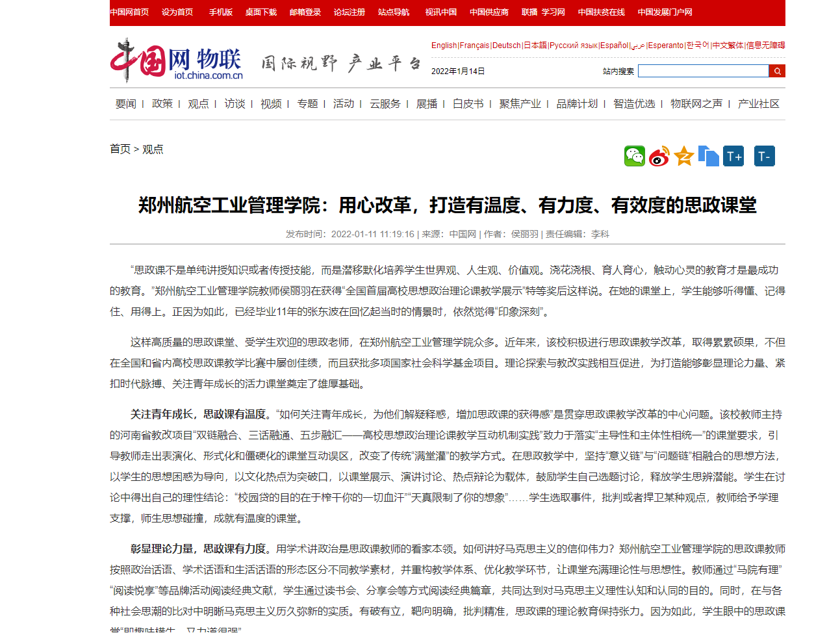This screenshot has width=840, height=633.
Task: Open the 品牌计划 navigation item
Action: [x=578, y=104]
